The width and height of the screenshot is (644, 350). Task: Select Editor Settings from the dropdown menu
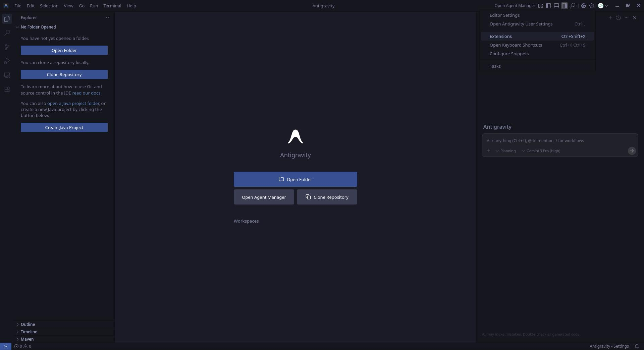tap(537, 15)
